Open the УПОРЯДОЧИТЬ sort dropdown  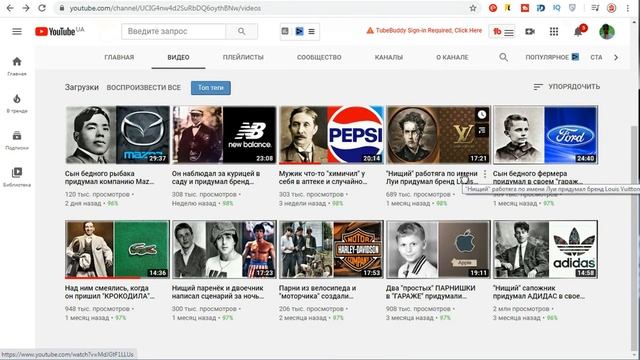(x=567, y=87)
